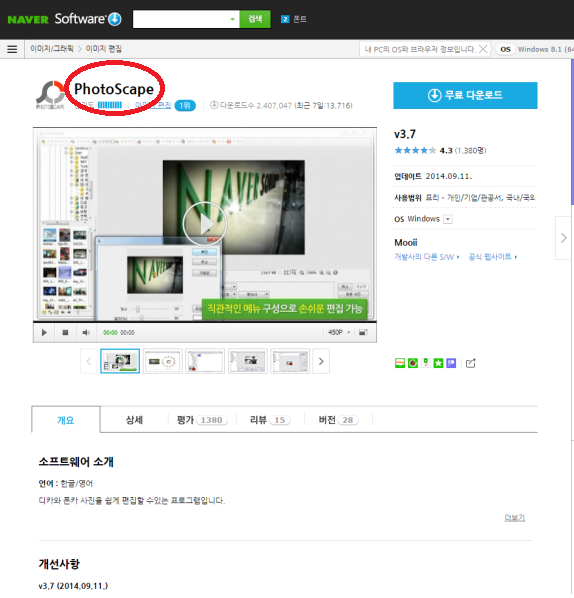Open the hamburger category menu
This screenshot has height=598, width=574.
(x=12, y=49)
